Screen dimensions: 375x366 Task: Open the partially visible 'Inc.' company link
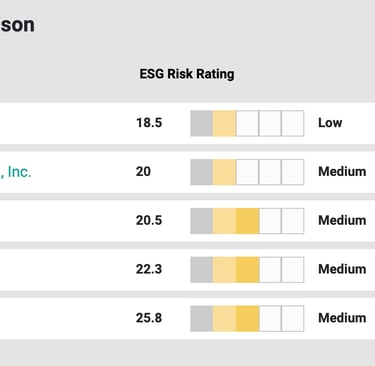pos(16,172)
